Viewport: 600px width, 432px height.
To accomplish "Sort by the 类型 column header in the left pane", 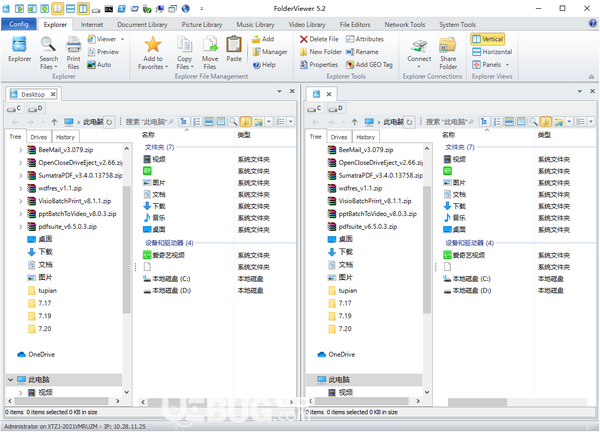I will point(244,135).
